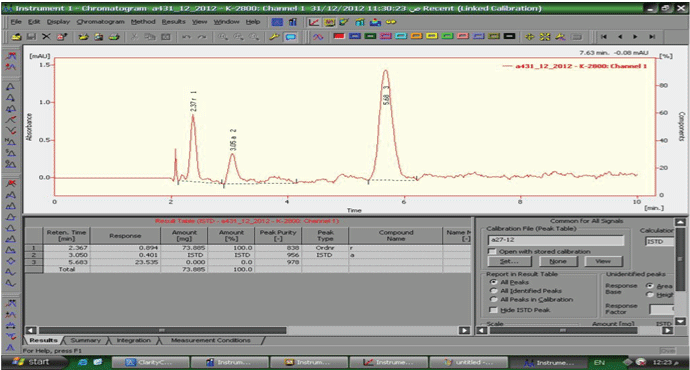Click the zoom-in magnifier toolbar icon
Image resolution: width=690 pixels, height=370 pixels.
[x=223, y=37]
